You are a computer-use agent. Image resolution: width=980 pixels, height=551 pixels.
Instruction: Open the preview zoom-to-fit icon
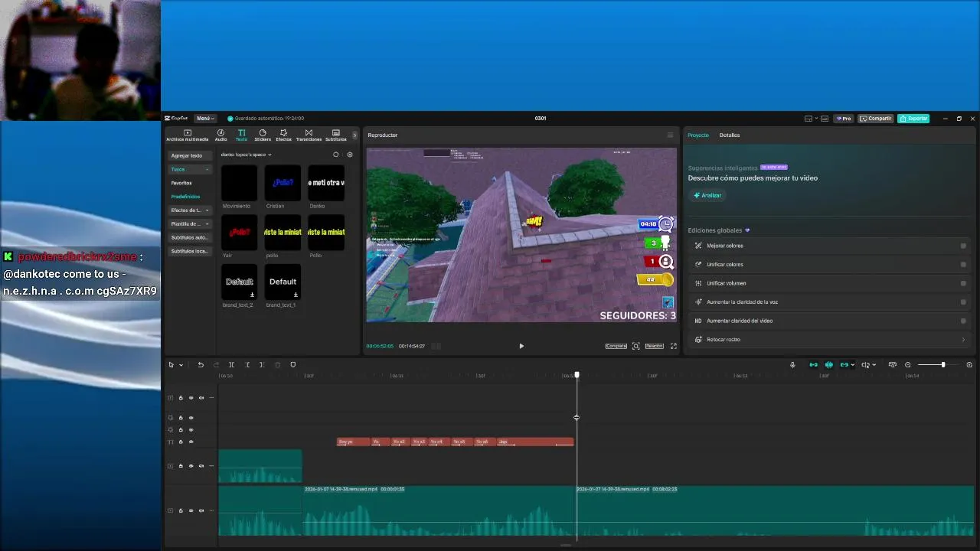click(x=635, y=346)
